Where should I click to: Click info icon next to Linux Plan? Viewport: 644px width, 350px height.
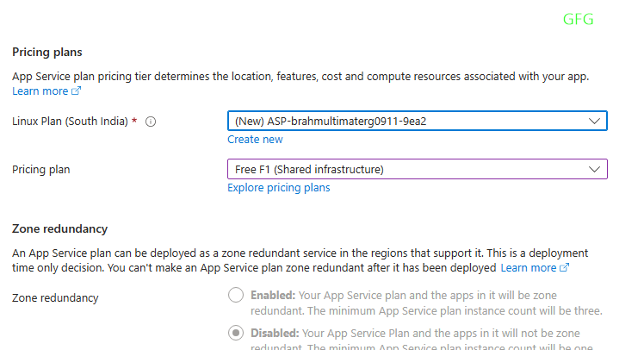pyautogui.click(x=151, y=122)
